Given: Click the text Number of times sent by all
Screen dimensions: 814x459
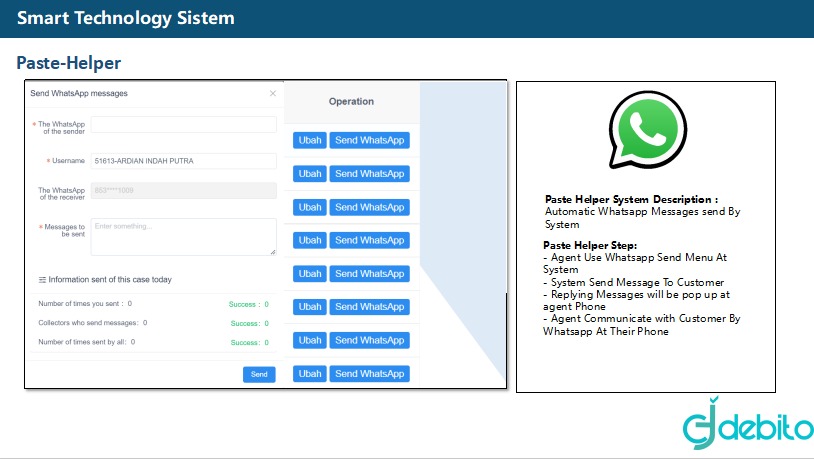Looking at the screenshot, I should 81,342.
